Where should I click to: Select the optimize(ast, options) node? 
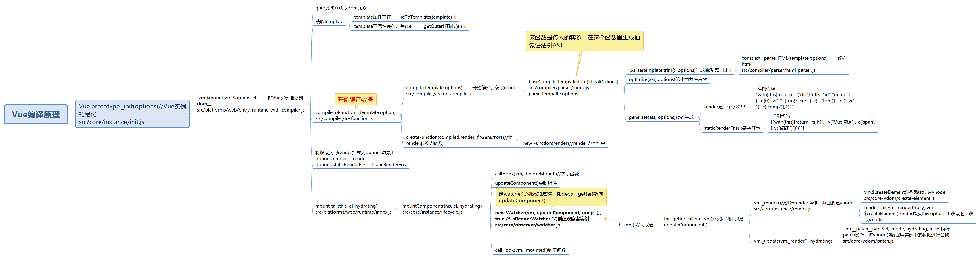[x=667, y=79]
